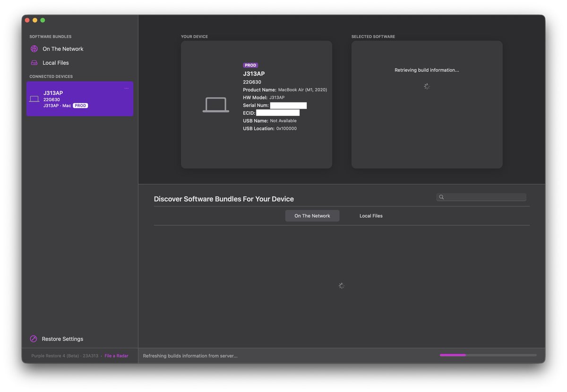567x392 pixels.
Task: Click the SOFTWARE BUNDLES sidebar header
Action: 51,36
